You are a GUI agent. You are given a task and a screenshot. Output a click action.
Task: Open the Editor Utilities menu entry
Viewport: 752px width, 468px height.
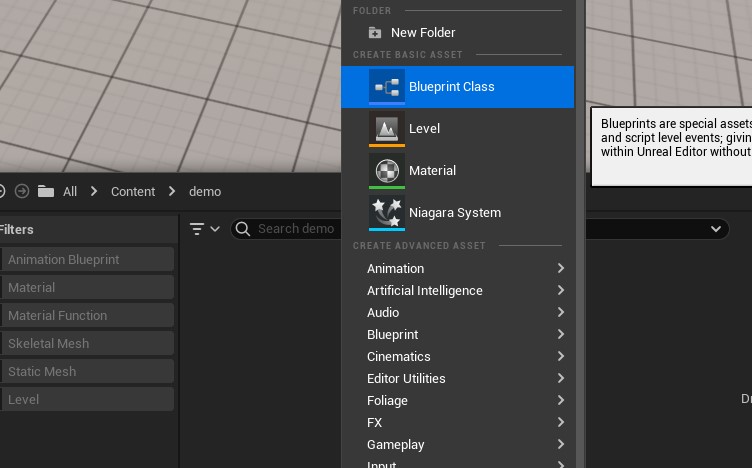coord(458,379)
